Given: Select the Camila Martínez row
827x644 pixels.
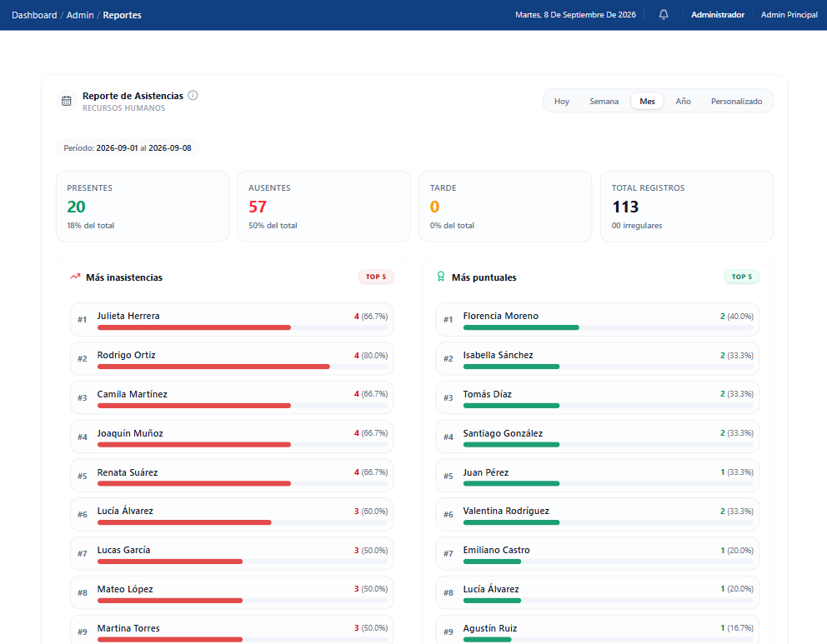Looking at the screenshot, I should [x=232, y=397].
